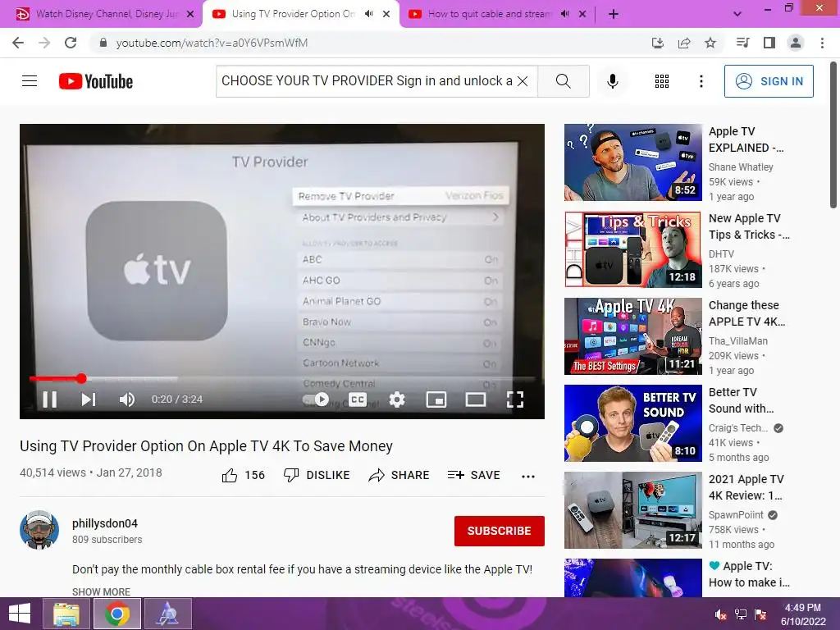Viewport: 840px width, 630px height.
Task: Dislike the video
Action: click(317, 475)
